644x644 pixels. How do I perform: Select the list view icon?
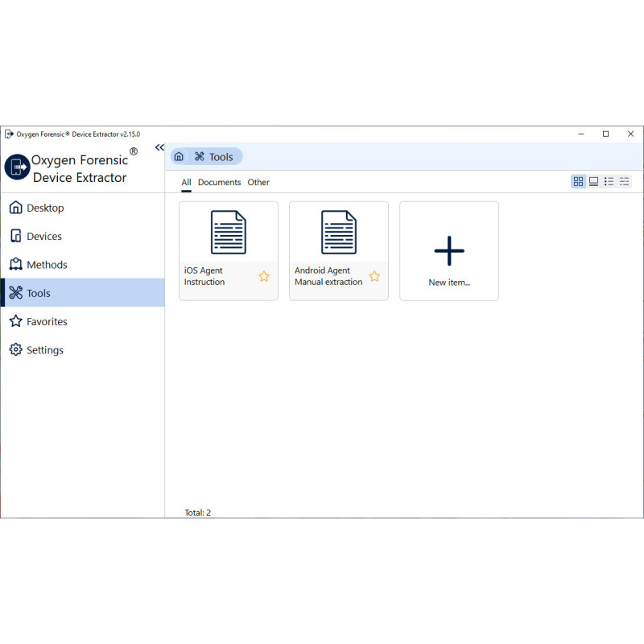click(x=609, y=182)
